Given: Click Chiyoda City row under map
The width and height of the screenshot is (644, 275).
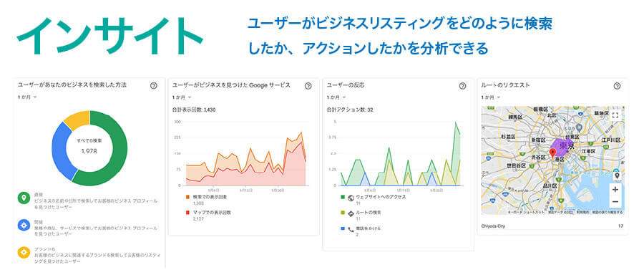Looking at the screenshot, I should click(x=552, y=226).
